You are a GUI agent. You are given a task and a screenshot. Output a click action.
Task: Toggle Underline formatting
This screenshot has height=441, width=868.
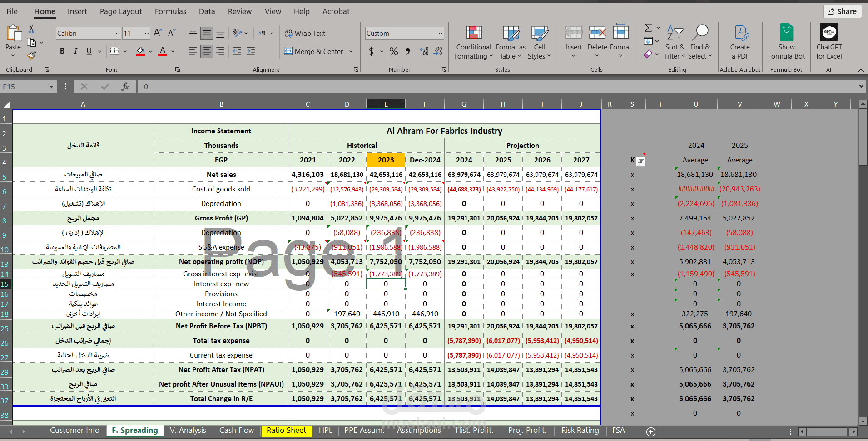[x=89, y=51]
